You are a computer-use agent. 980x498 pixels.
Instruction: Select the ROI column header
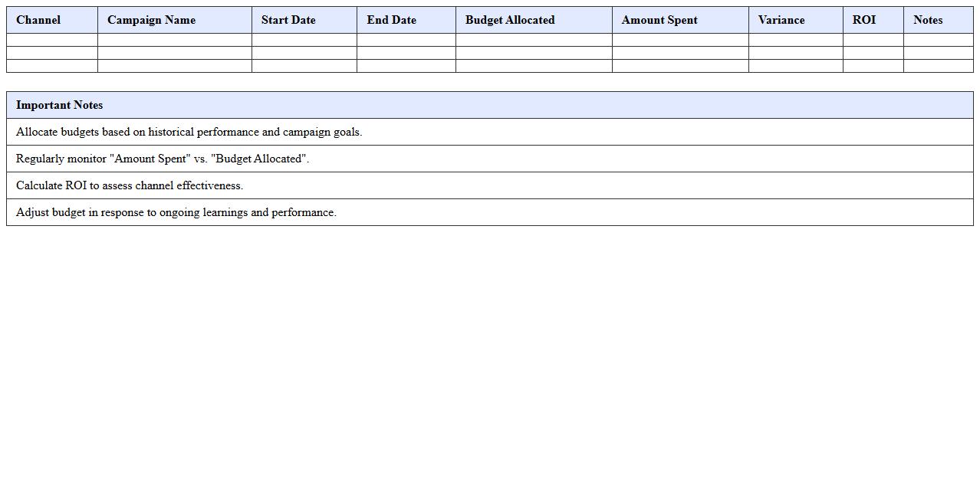tap(864, 20)
